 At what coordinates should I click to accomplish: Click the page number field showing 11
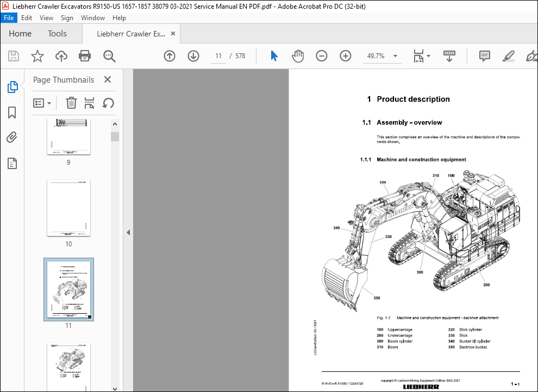coord(218,56)
